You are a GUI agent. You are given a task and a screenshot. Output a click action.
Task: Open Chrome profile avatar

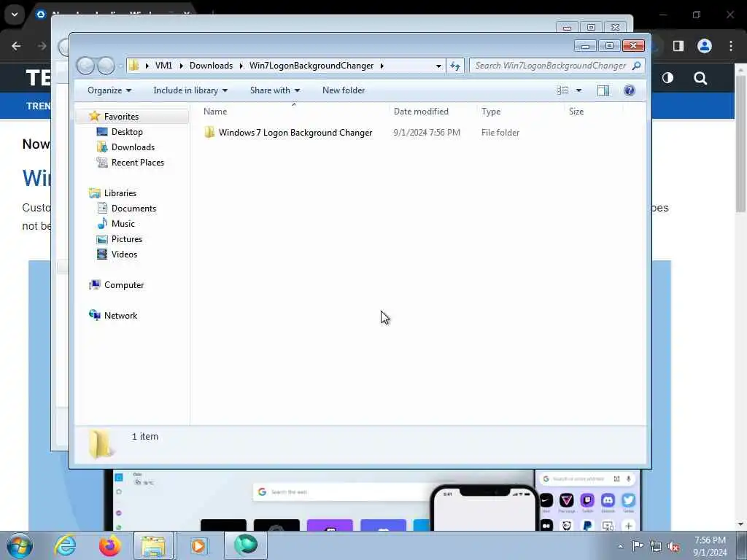tap(705, 46)
